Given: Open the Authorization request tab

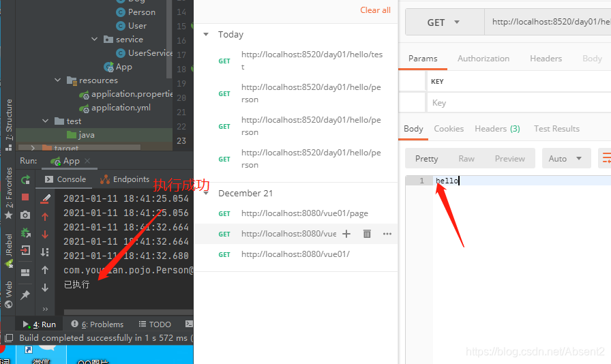Looking at the screenshot, I should 483,59.
